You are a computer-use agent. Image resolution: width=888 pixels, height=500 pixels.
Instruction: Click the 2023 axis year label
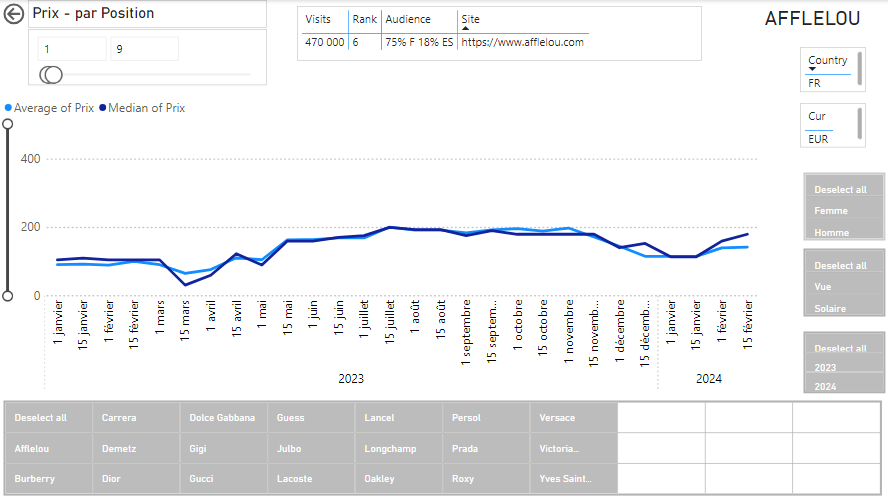tap(351, 379)
